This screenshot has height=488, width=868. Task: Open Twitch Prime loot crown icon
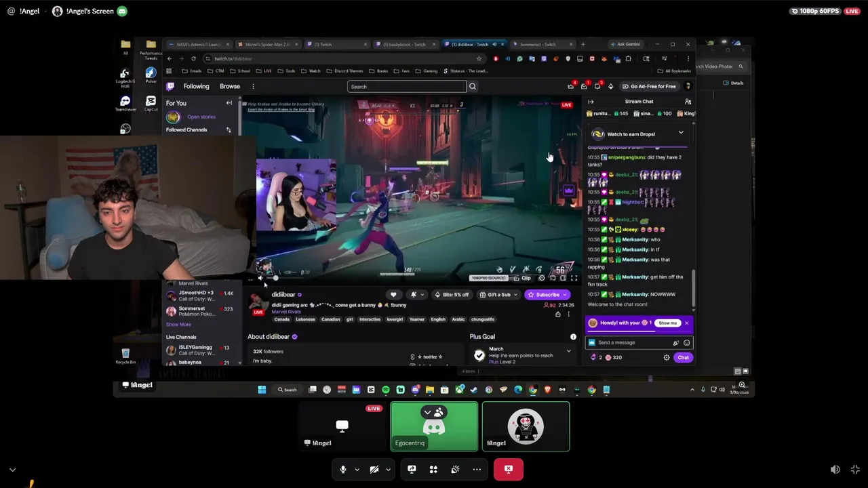[x=571, y=86]
